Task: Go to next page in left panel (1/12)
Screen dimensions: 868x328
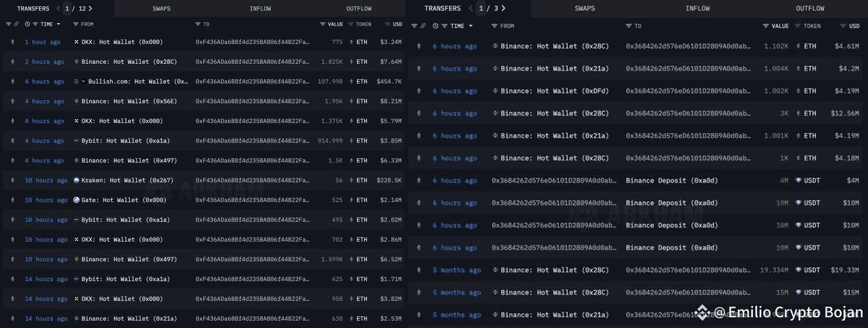Action: coord(90,8)
